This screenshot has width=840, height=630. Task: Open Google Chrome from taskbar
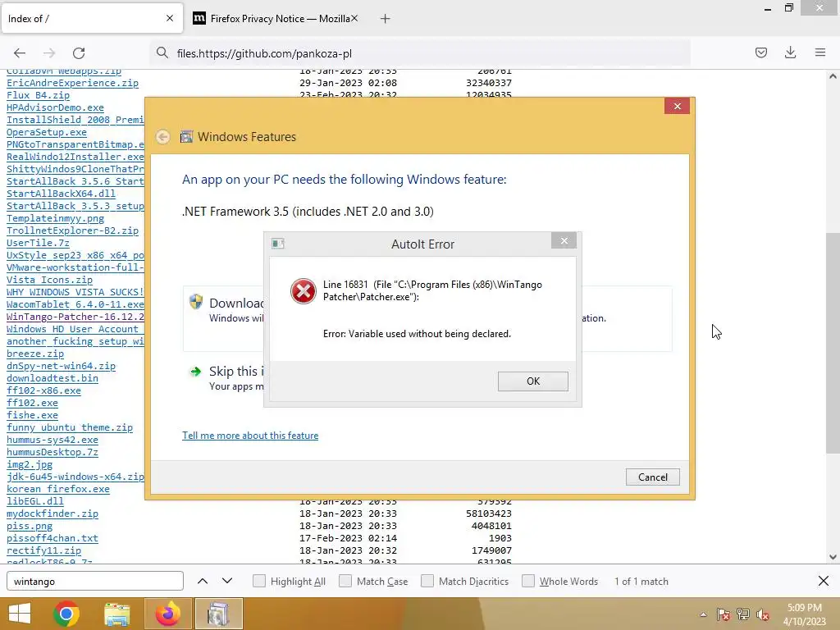pos(66,614)
